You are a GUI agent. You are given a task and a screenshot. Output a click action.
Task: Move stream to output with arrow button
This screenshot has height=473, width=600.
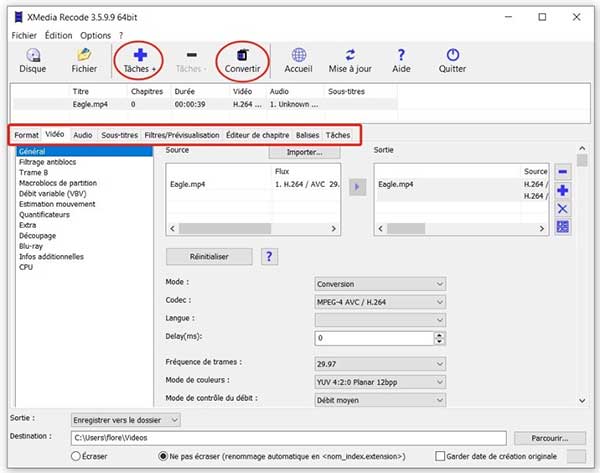coord(357,187)
